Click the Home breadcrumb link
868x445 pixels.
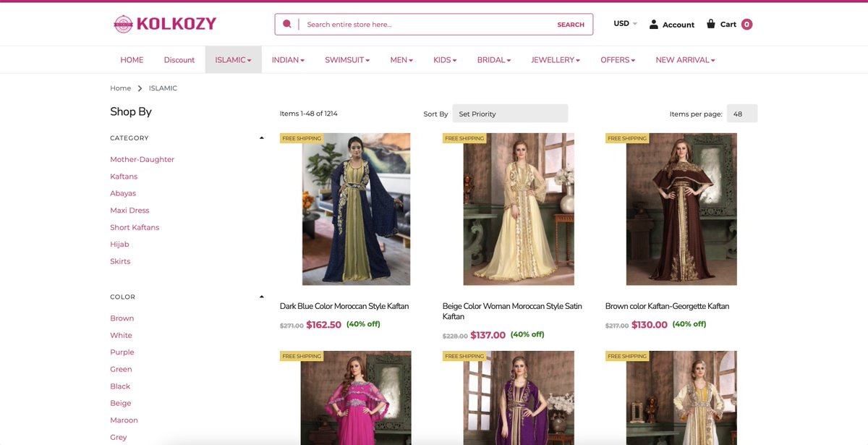(x=120, y=88)
